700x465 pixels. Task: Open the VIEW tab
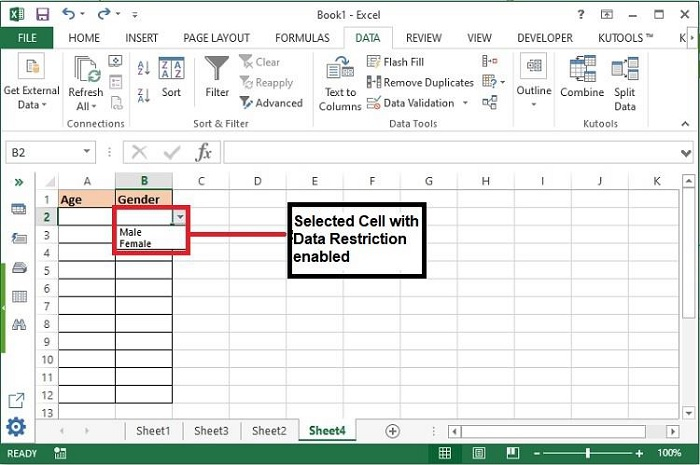point(479,38)
